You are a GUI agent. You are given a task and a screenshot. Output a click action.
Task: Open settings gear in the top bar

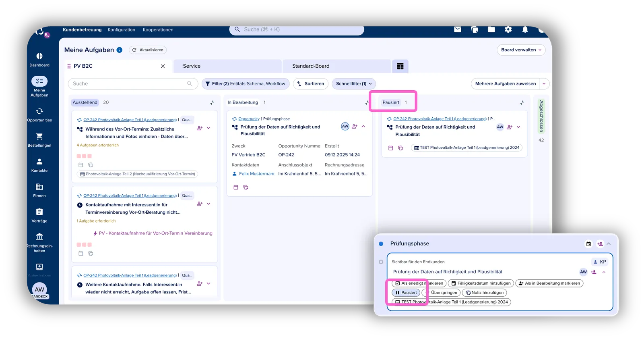[508, 29]
